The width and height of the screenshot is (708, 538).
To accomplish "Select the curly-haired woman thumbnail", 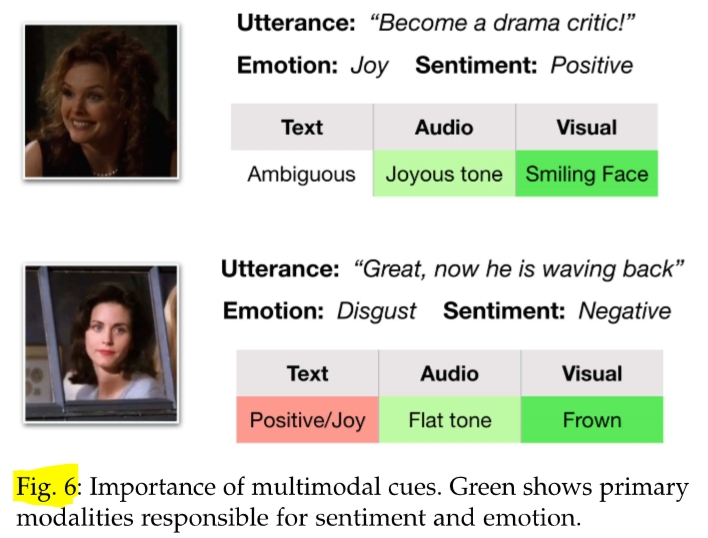I will coord(101,101).
